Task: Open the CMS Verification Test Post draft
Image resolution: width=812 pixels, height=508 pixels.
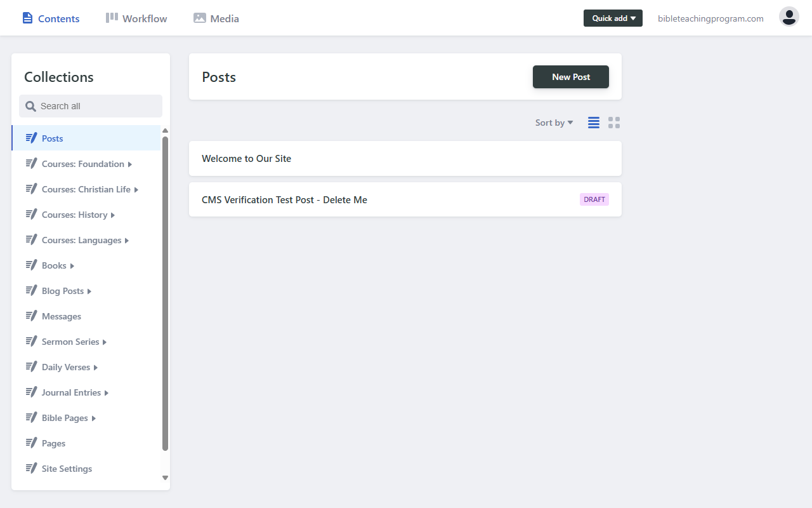Action: pos(284,199)
